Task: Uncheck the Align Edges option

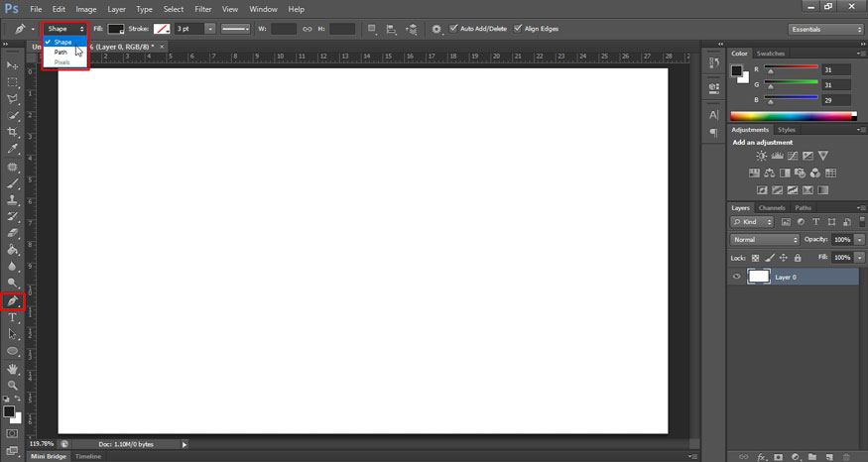Action: coord(518,29)
